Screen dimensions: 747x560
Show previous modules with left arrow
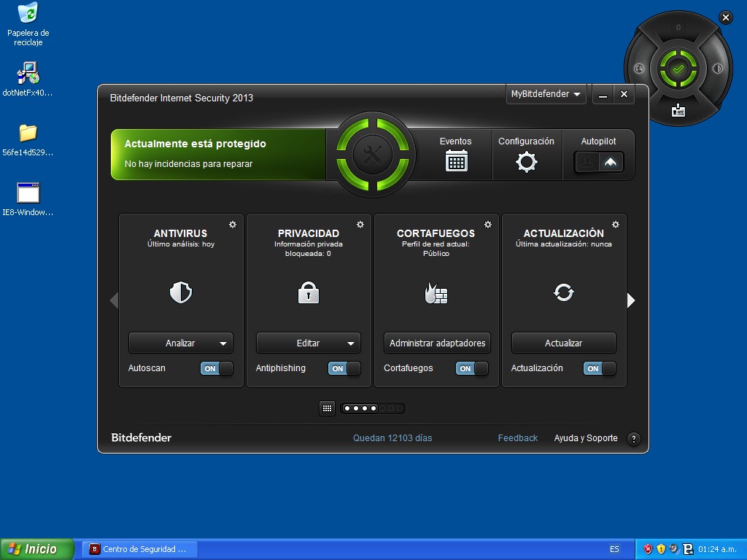[x=115, y=300]
